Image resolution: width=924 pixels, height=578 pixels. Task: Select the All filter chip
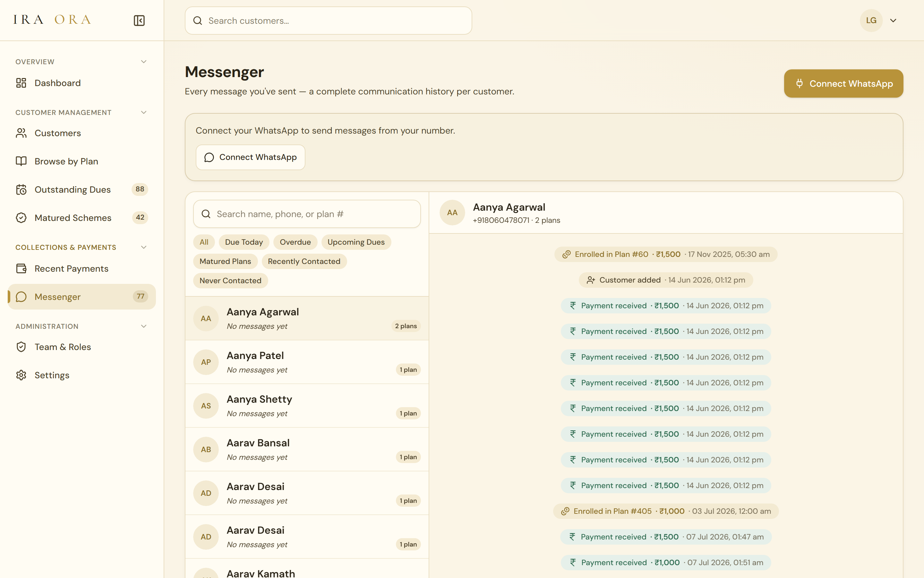click(204, 242)
